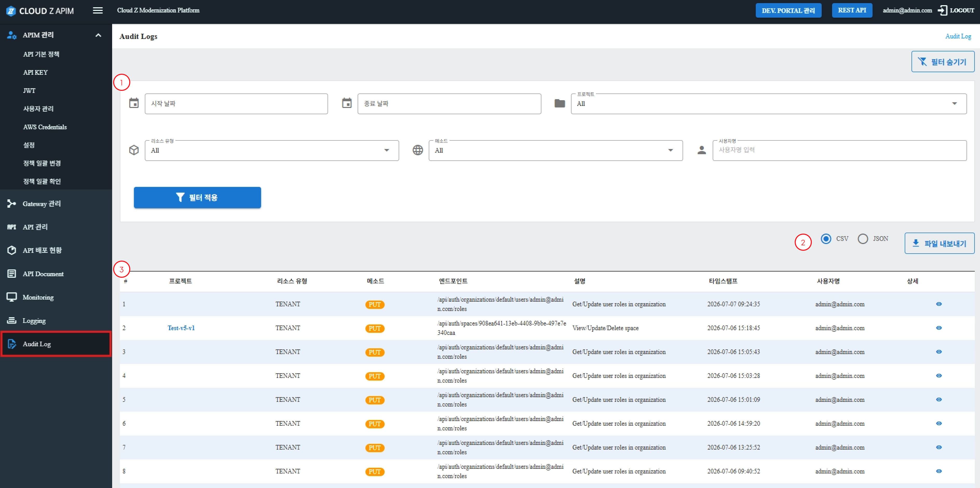Viewport: 980px width, 488px height.
Task: Open 설정 menu item
Action: pyautogui.click(x=29, y=145)
